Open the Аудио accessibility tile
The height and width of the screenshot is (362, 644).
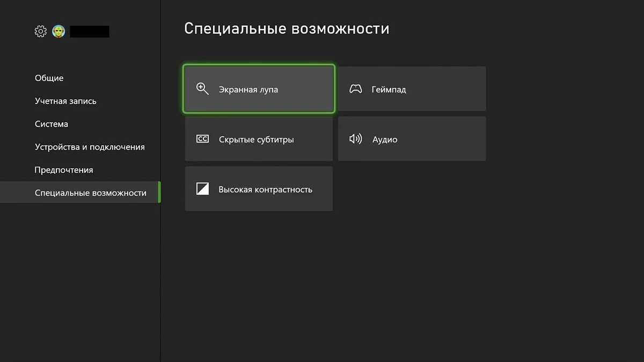(412, 139)
